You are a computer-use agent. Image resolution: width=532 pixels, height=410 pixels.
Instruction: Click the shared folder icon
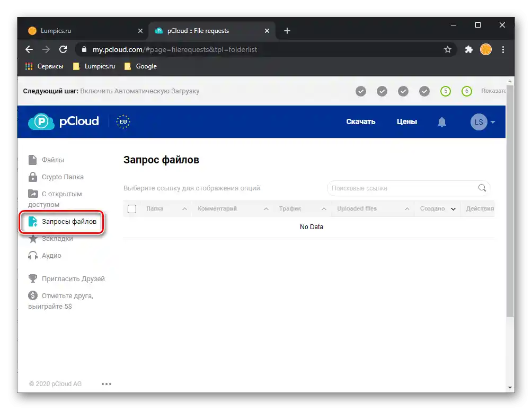pyautogui.click(x=33, y=194)
